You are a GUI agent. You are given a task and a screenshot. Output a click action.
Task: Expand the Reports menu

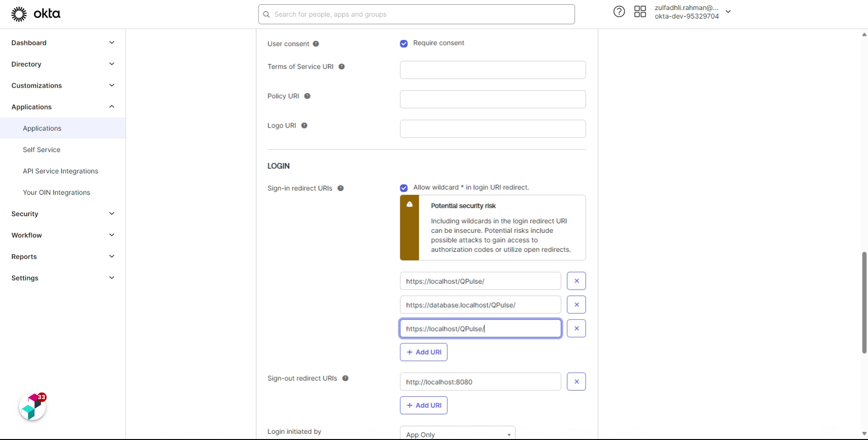pyautogui.click(x=63, y=257)
